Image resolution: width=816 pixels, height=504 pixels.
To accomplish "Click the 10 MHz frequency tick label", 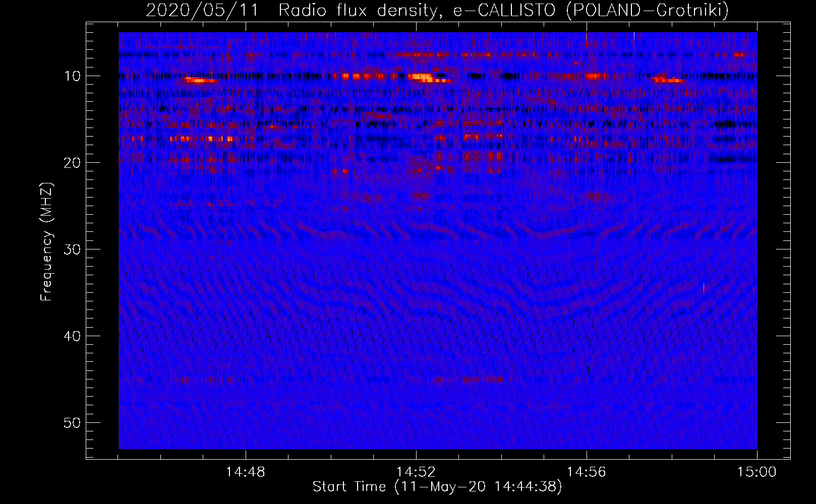I will click(x=73, y=76).
